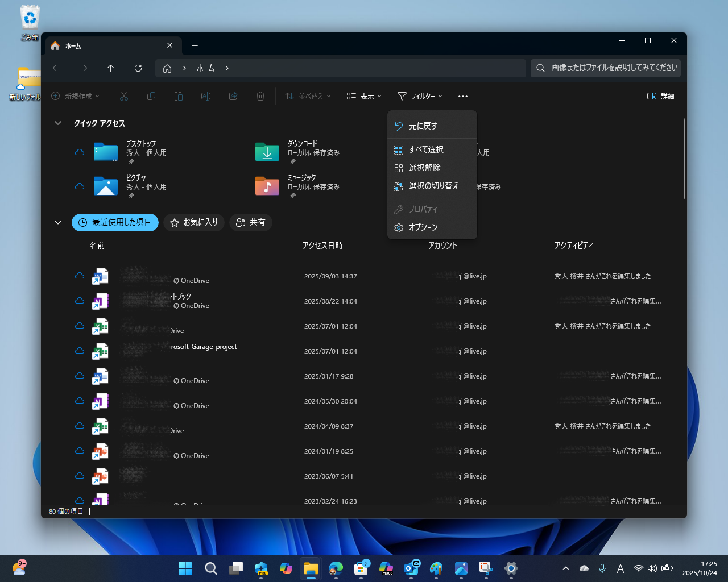Choose 選択の切り替え from the menu
Screen dimensions: 728x582
[x=432, y=186]
